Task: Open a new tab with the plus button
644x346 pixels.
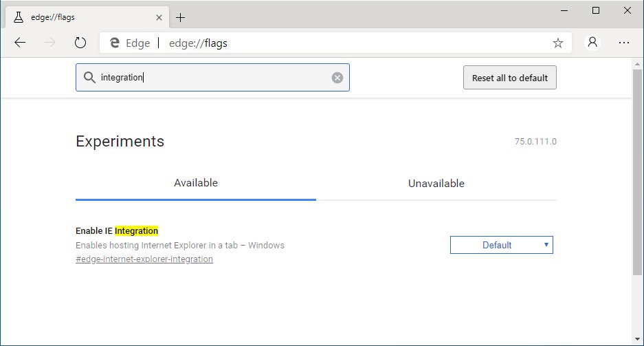Action: coord(180,18)
